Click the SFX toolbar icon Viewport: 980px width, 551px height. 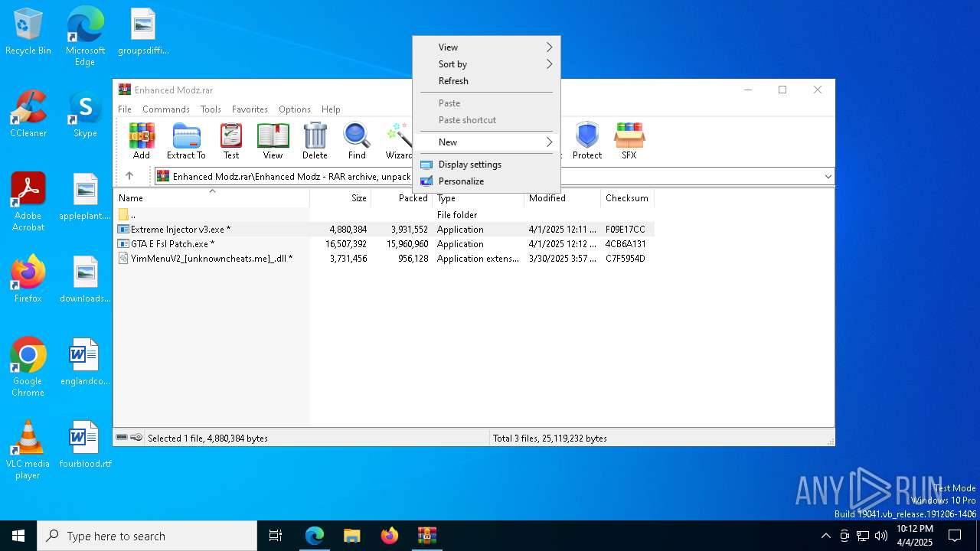(x=629, y=141)
